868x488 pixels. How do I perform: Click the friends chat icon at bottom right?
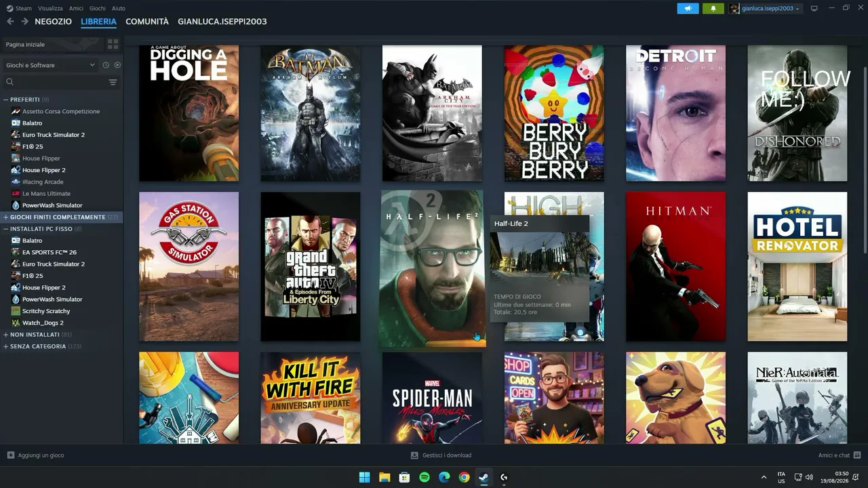[857, 455]
